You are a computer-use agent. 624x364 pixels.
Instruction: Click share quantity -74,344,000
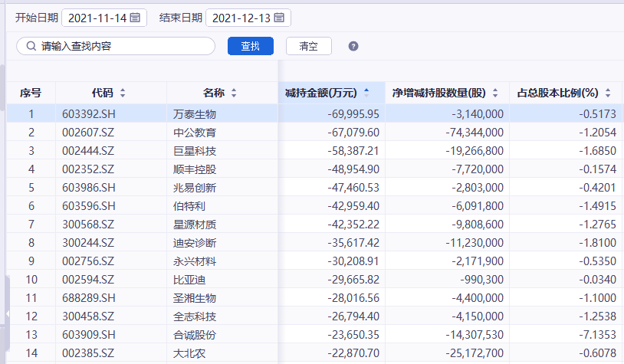(x=475, y=133)
